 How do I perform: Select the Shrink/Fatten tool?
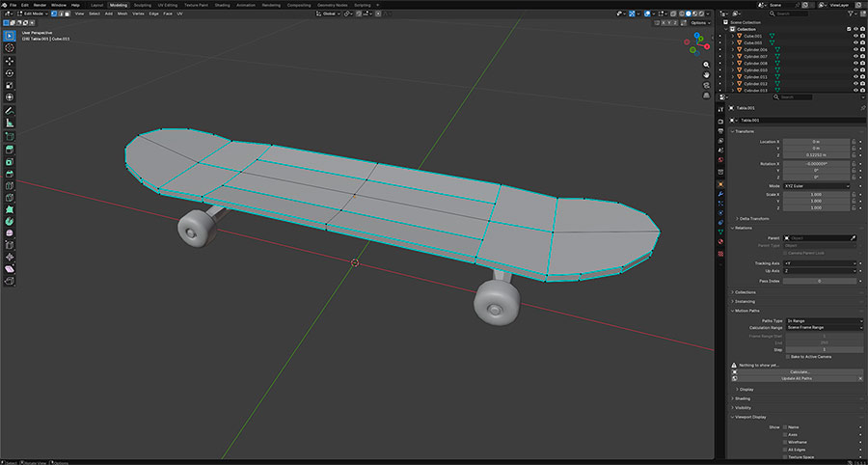pyautogui.click(x=10, y=257)
